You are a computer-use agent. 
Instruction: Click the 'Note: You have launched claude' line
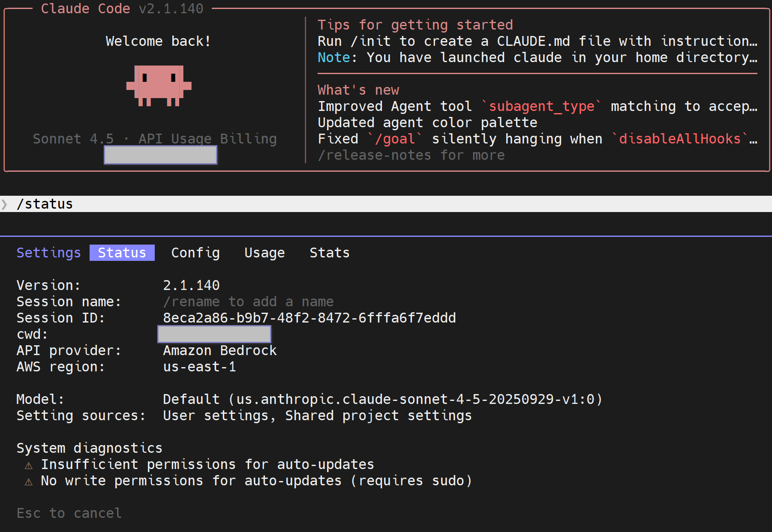pyautogui.click(x=538, y=57)
